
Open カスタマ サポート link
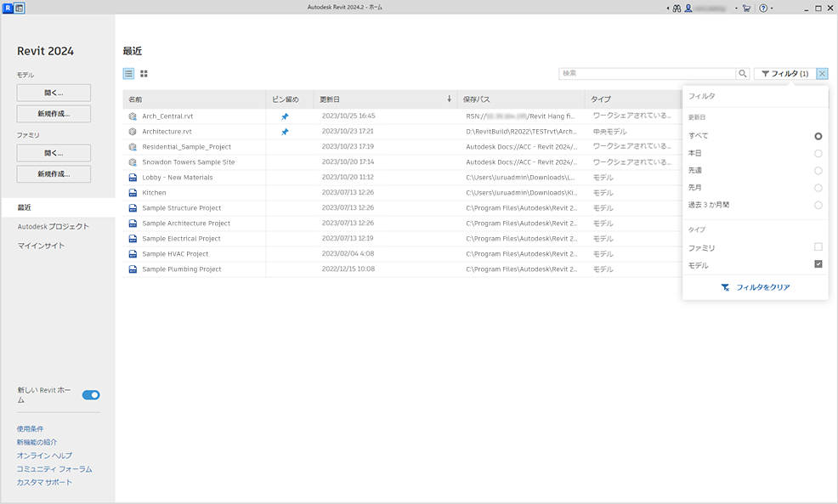[x=44, y=482]
